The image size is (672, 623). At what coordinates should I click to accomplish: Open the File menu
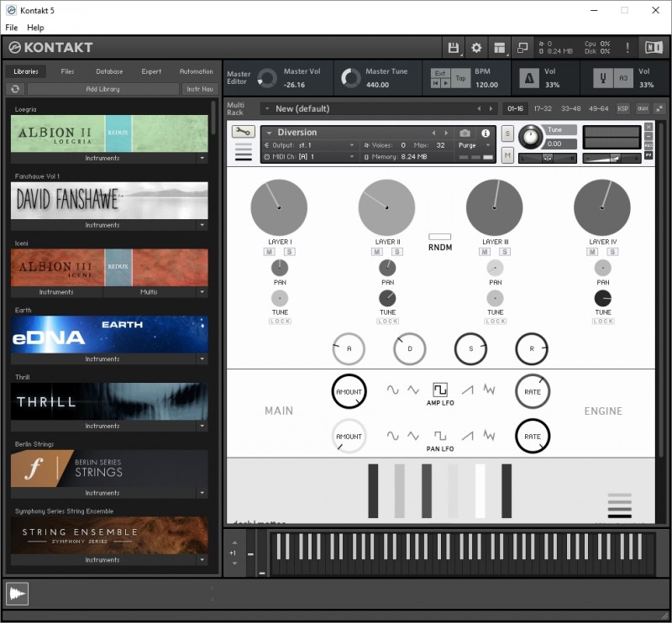(x=12, y=28)
